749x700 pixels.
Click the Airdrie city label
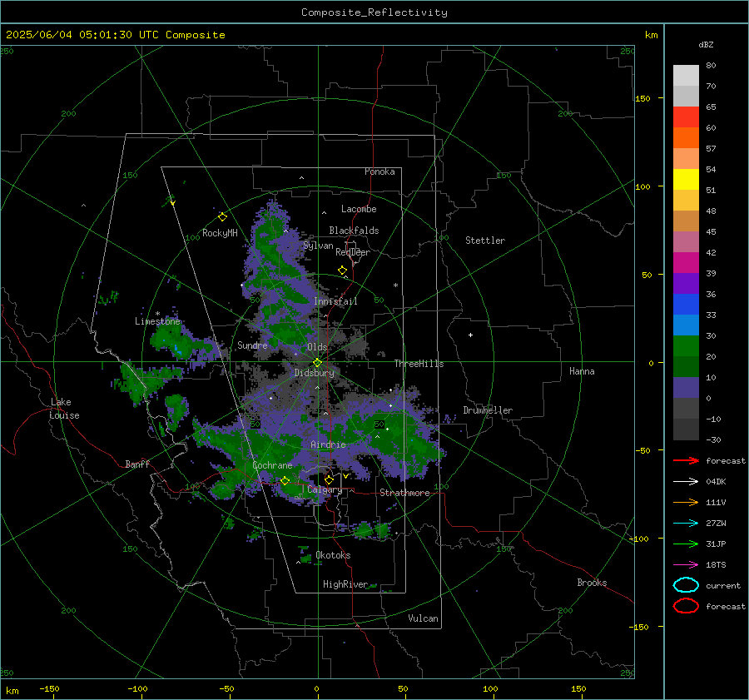[x=328, y=444]
